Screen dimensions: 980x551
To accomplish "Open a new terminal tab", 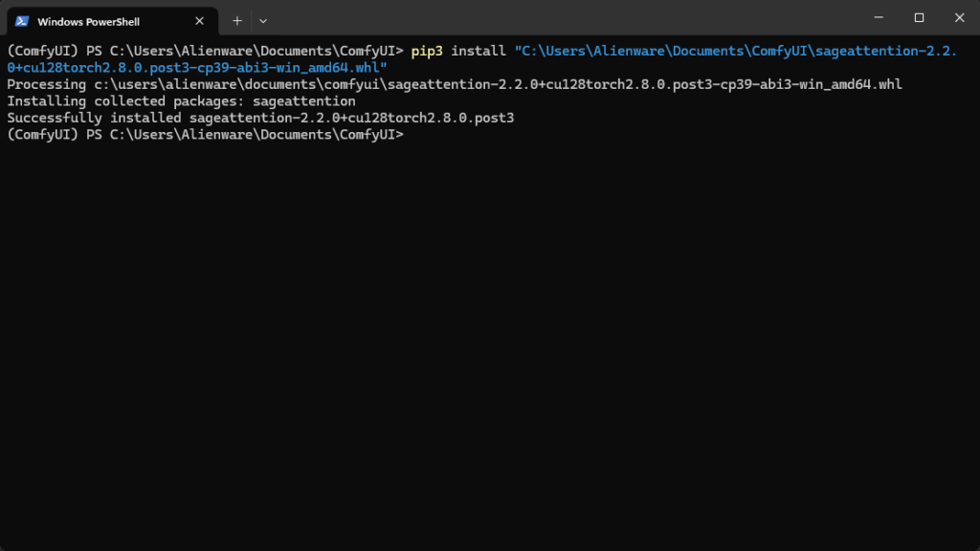I will coord(237,21).
